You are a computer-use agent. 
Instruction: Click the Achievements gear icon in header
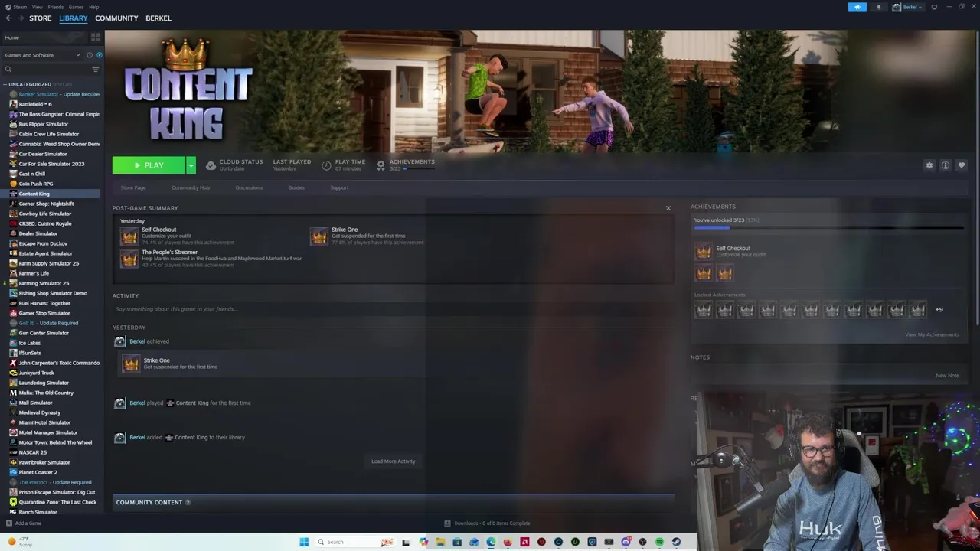click(381, 165)
